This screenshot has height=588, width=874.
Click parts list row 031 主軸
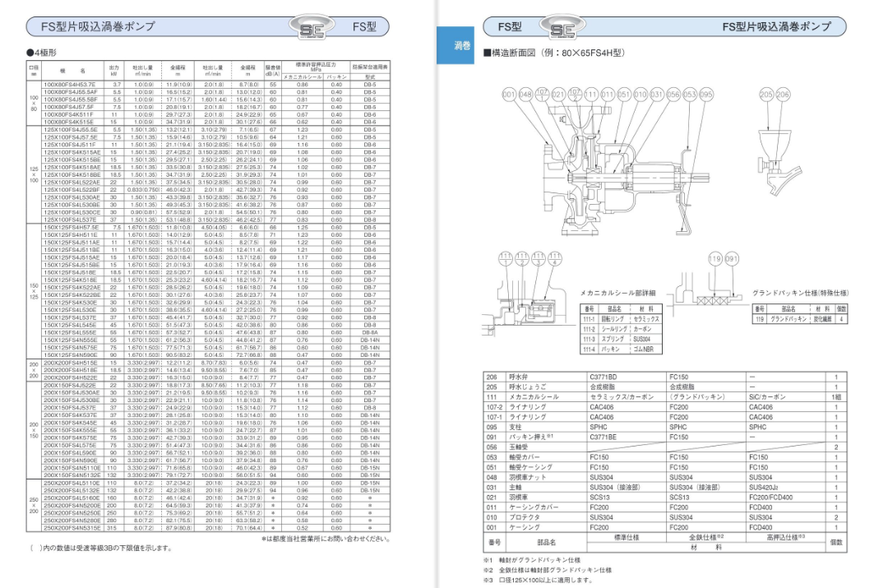tap(665, 487)
